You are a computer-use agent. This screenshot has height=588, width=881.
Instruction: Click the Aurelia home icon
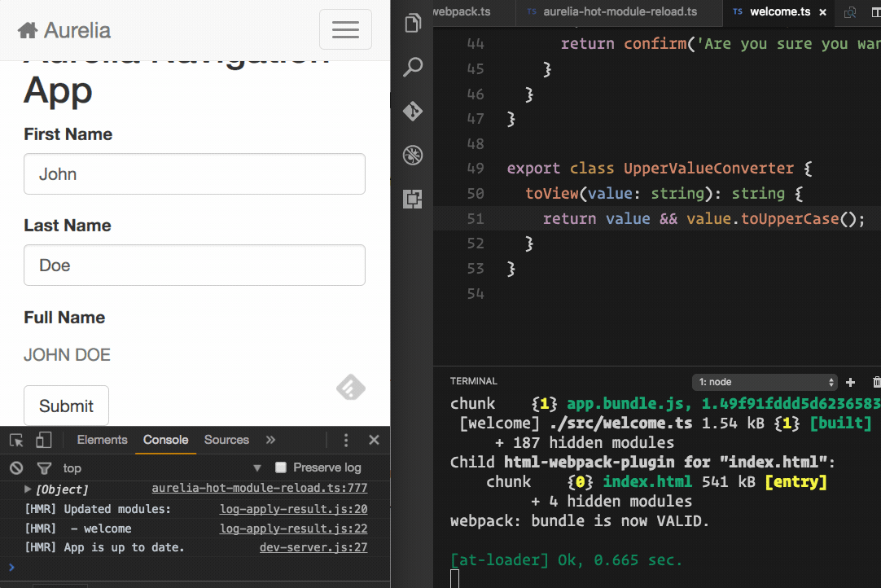click(x=28, y=30)
